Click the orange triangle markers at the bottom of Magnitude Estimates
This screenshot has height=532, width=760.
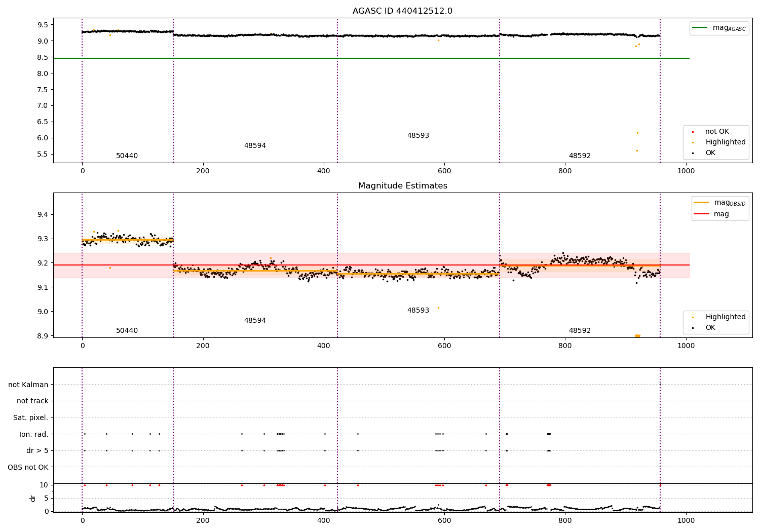[637, 336]
